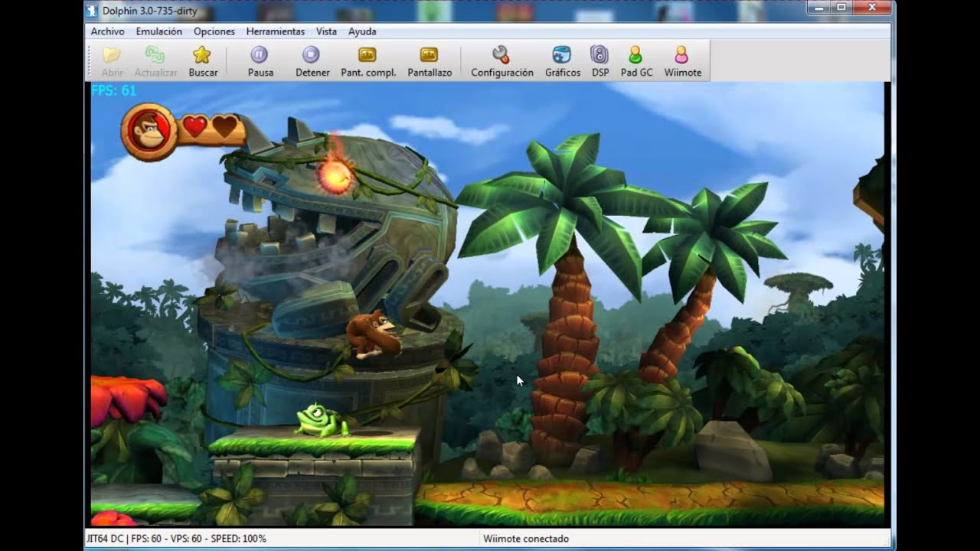Open the Ayuda menu
980x551 pixels.
362,31
